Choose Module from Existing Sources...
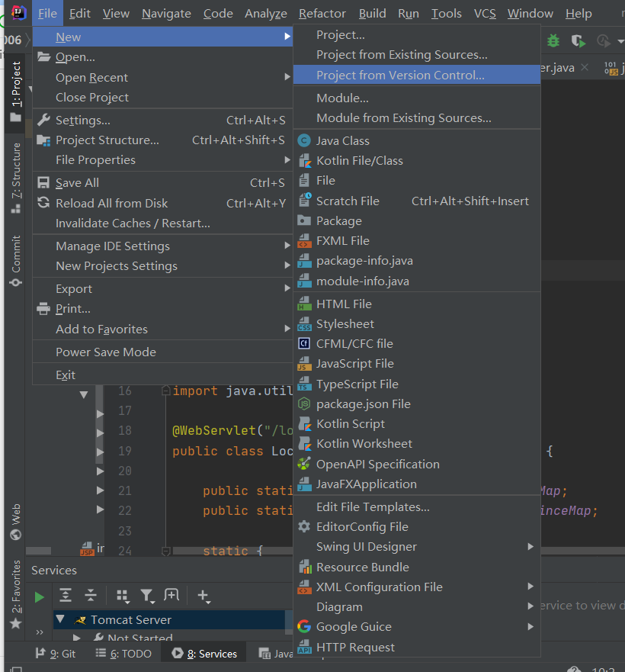 click(416, 118)
